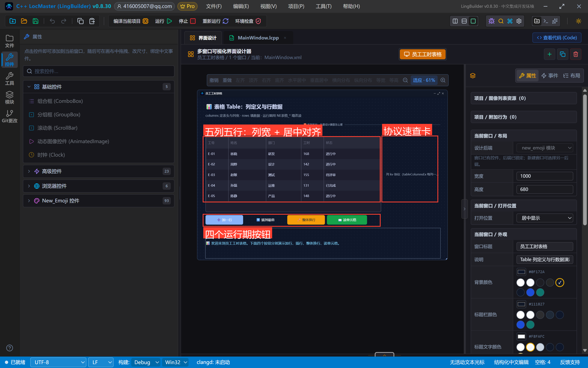Click 编译当前项目 button
The height and width of the screenshot is (368, 588).
pos(131,21)
